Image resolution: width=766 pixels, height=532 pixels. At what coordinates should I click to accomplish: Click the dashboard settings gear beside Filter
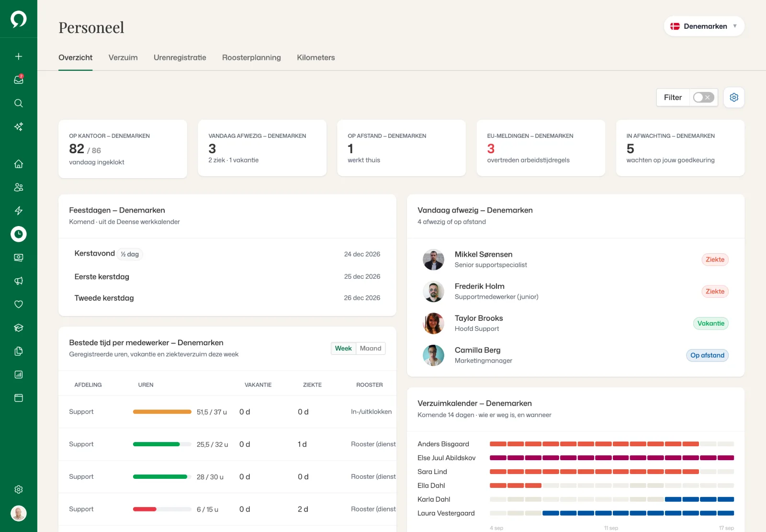[x=734, y=97]
